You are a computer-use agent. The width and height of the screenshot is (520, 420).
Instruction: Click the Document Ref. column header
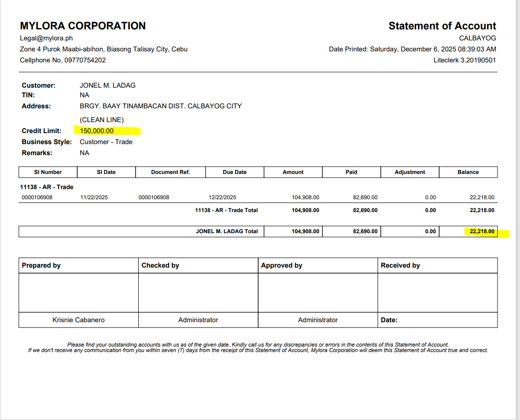(170, 172)
